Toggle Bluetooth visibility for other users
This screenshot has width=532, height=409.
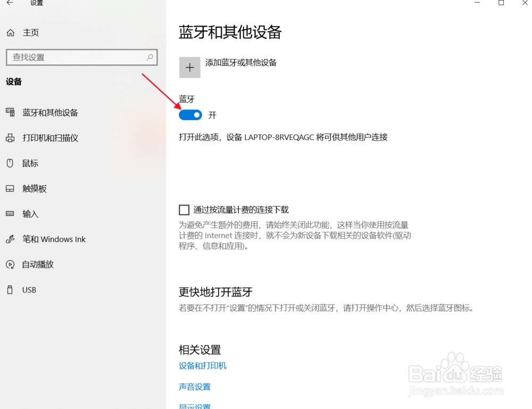pyautogui.click(x=190, y=115)
